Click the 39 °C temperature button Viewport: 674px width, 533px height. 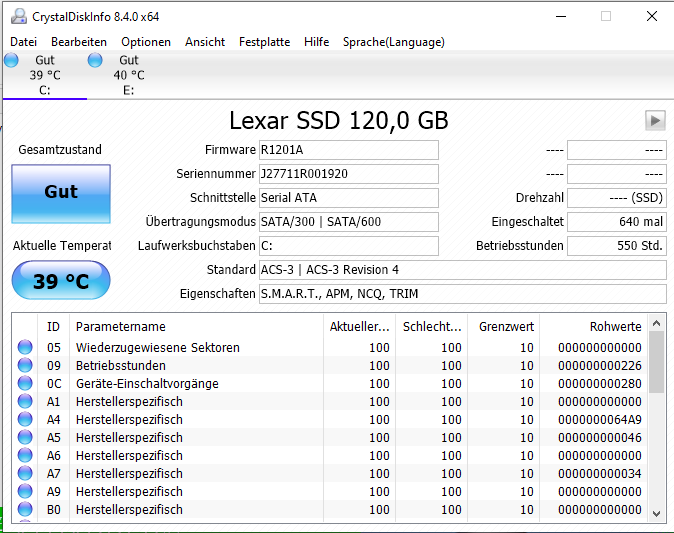tap(61, 280)
